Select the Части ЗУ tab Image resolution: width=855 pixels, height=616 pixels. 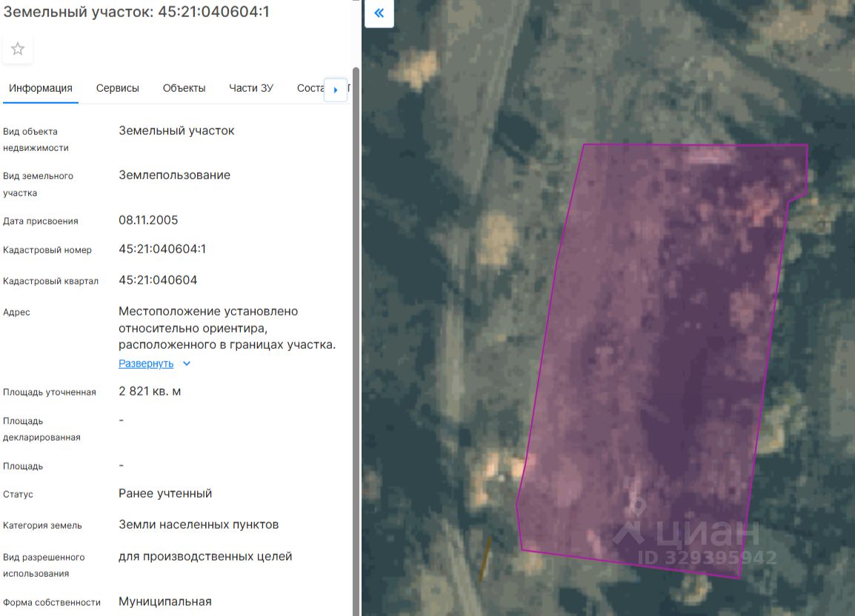(251, 88)
